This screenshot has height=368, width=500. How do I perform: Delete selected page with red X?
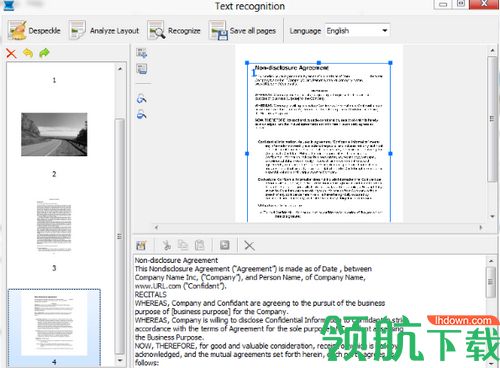click(11, 53)
